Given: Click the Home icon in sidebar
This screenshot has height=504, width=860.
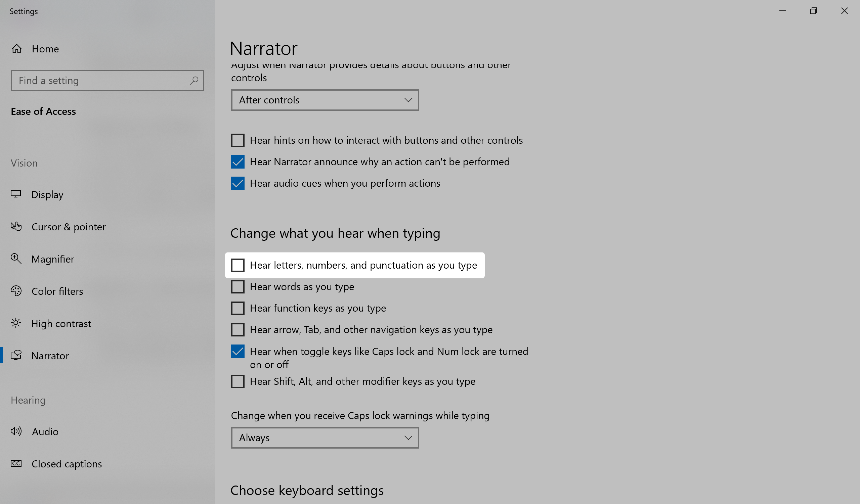Looking at the screenshot, I should (17, 49).
